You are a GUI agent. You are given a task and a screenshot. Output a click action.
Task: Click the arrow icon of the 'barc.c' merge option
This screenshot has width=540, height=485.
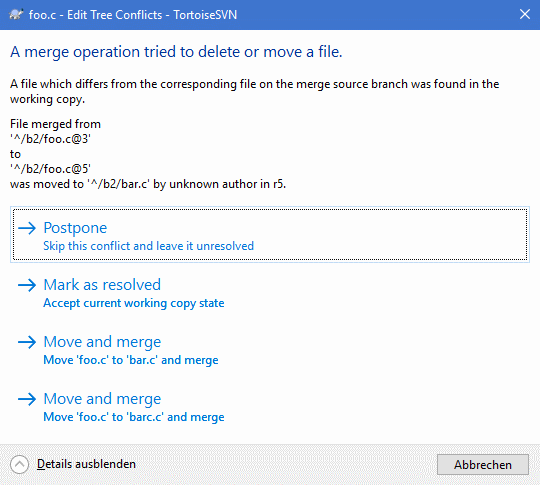pyautogui.click(x=27, y=399)
